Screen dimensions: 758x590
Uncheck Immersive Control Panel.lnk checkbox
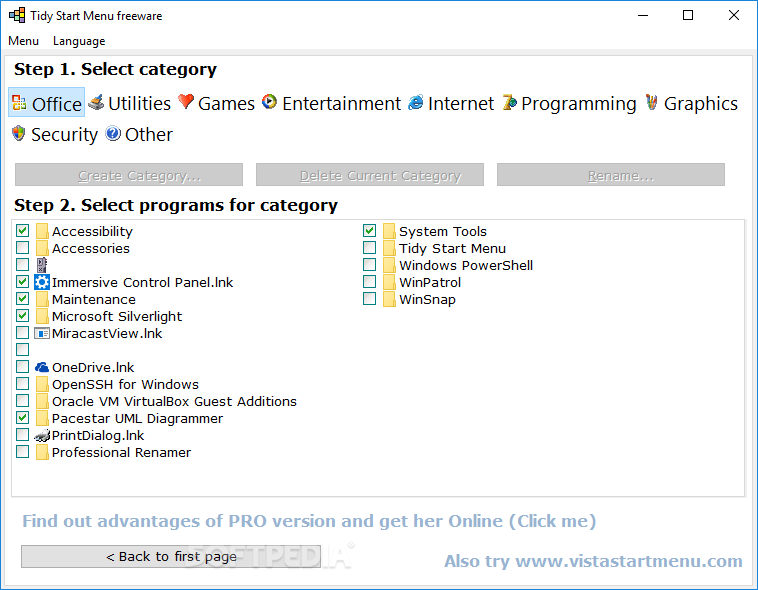tap(22, 281)
